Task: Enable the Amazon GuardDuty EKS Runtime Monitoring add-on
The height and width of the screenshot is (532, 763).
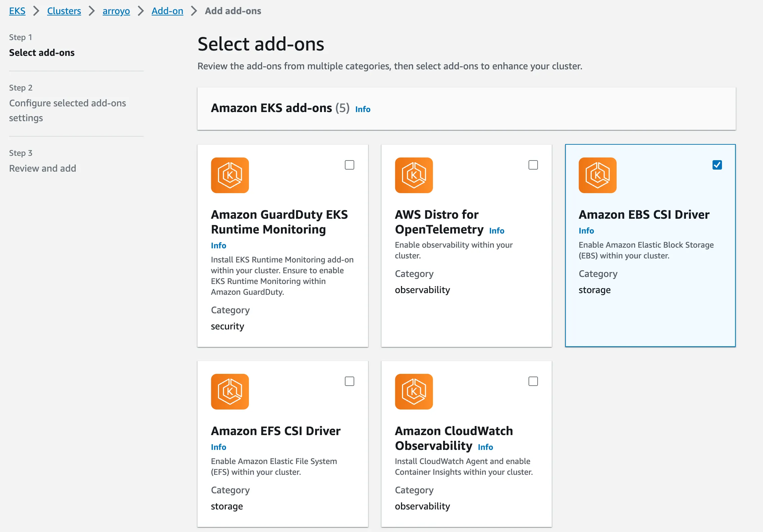Action: [350, 165]
